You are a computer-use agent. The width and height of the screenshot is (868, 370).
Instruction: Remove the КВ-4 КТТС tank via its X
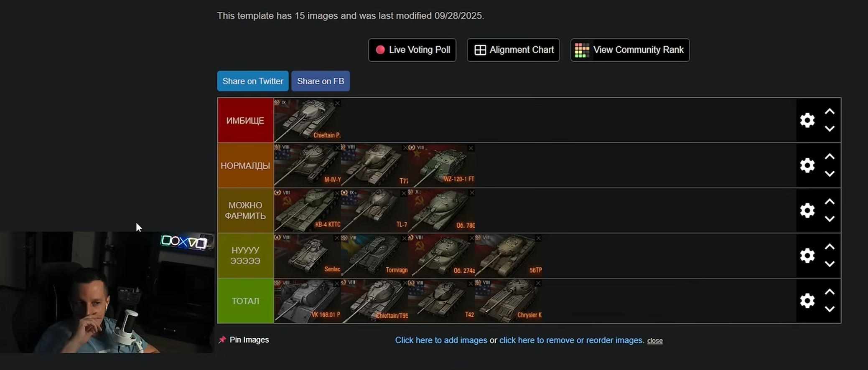[x=337, y=193]
